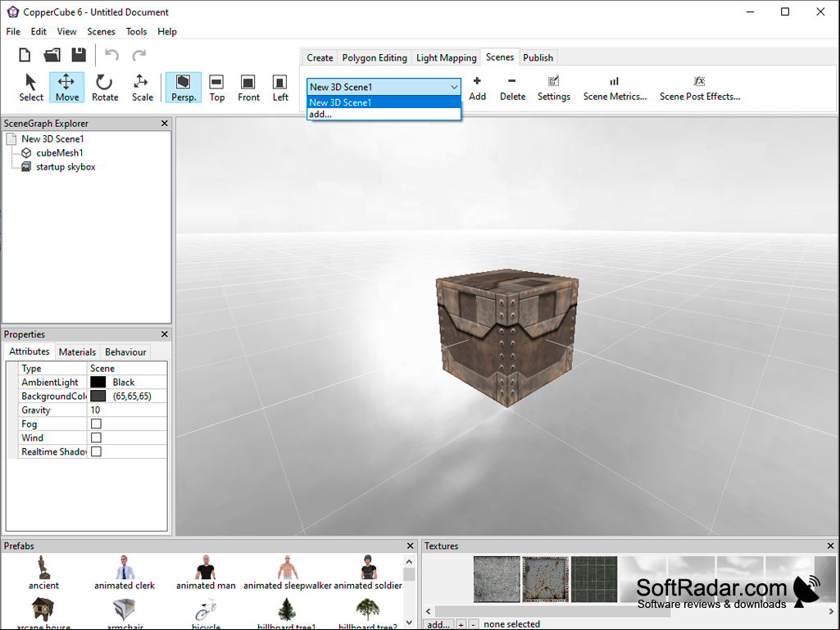Switch to the Persp. camera view

click(x=184, y=88)
